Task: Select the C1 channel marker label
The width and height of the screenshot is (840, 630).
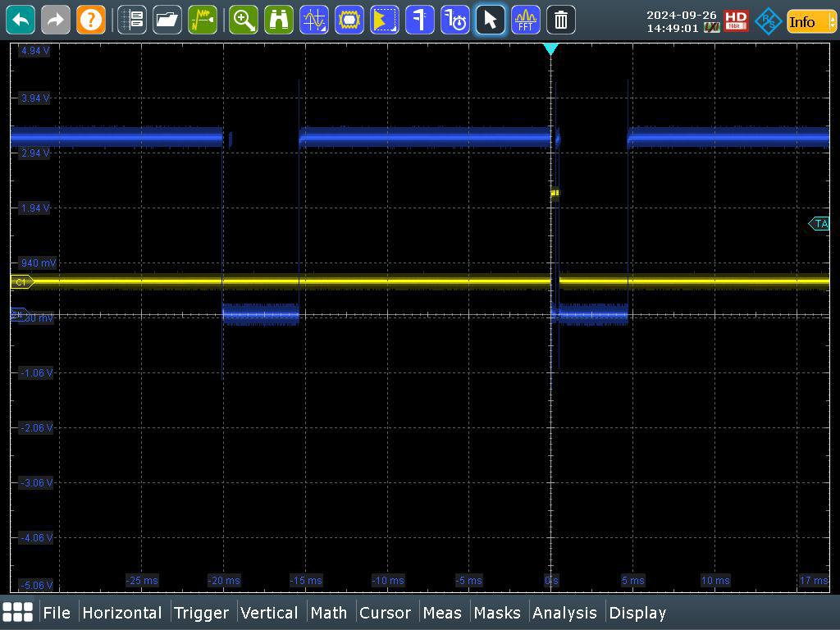Action: click(21, 281)
